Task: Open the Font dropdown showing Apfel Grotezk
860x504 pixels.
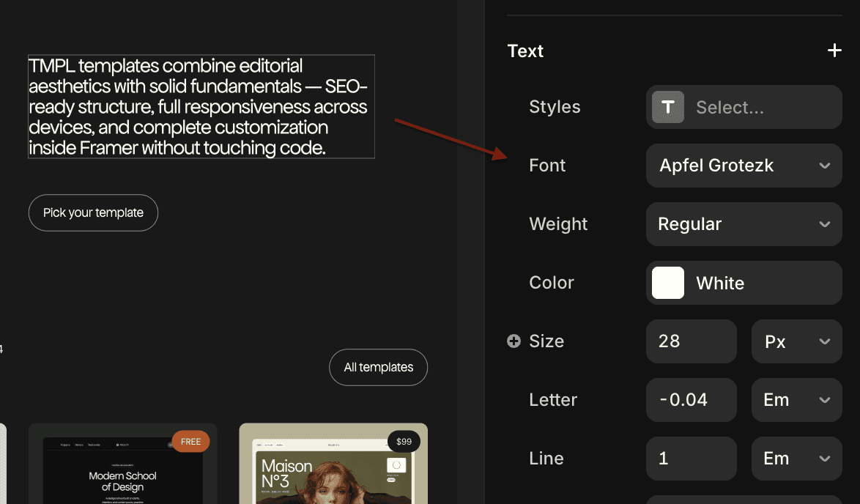Action: coord(744,166)
